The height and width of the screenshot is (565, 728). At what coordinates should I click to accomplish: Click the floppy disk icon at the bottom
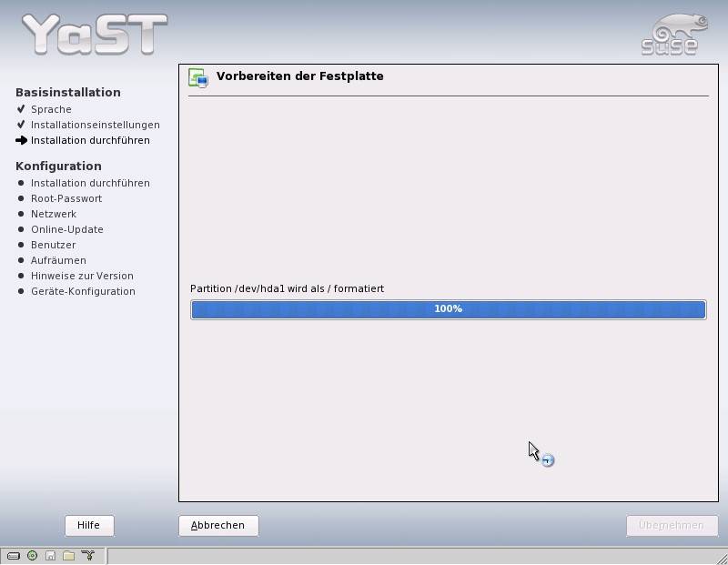click(50, 556)
